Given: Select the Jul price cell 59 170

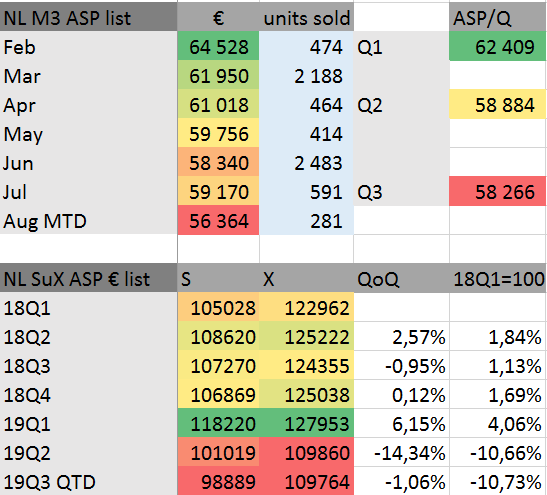Looking at the screenshot, I should point(218,191).
